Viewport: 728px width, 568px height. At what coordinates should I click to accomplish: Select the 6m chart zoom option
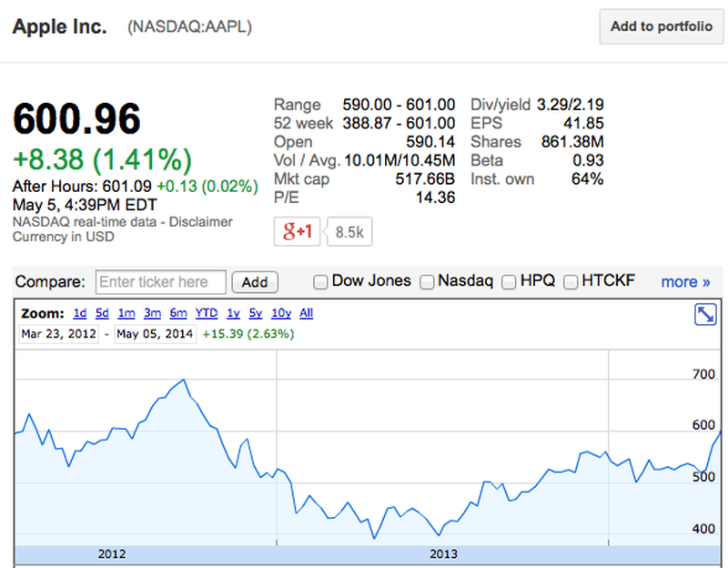178,312
